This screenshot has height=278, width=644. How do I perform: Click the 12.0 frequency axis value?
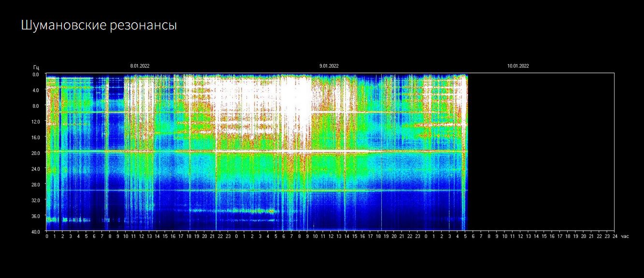[35, 122]
